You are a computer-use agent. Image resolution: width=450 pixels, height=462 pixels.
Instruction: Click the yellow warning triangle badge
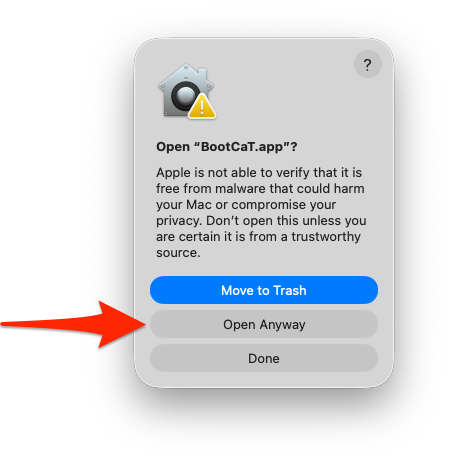[x=202, y=107]
